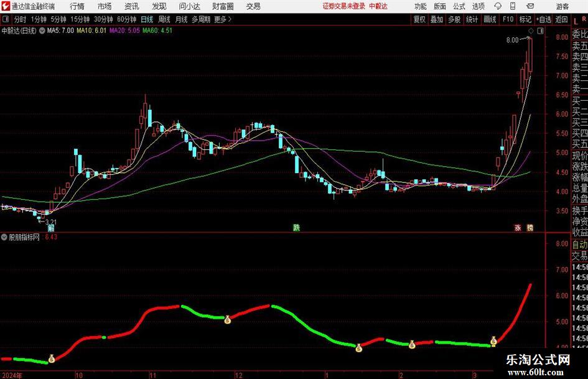
Task: Click the 通达信 red logo icon
Action: tap(6, 6)
